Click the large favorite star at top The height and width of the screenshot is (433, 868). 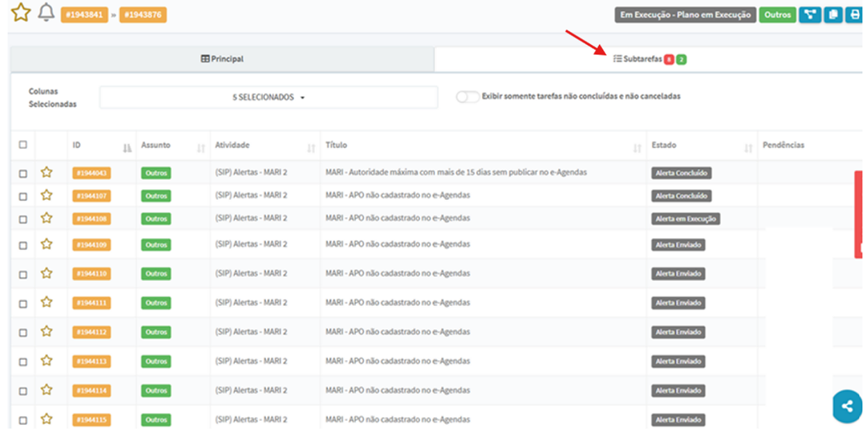coord(21,12)
